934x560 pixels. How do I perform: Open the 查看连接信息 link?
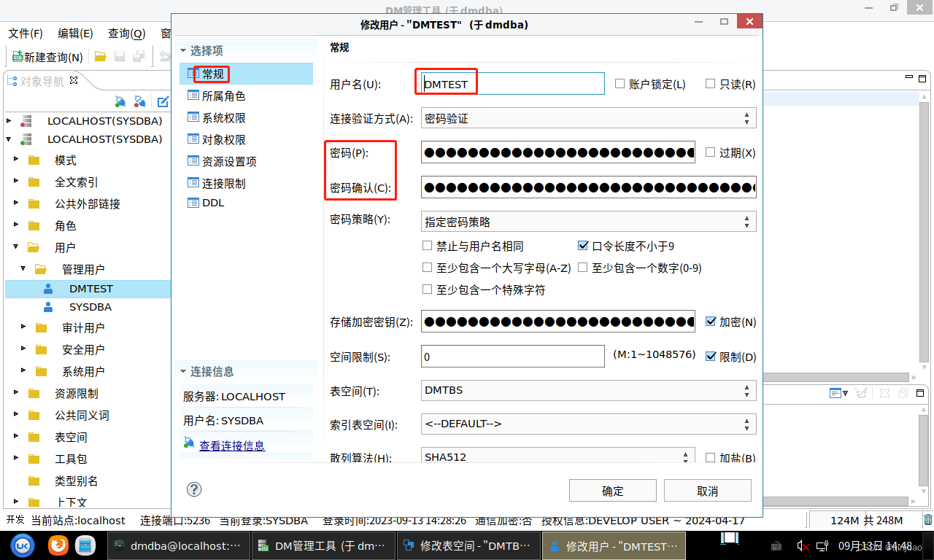click(232, 446)
